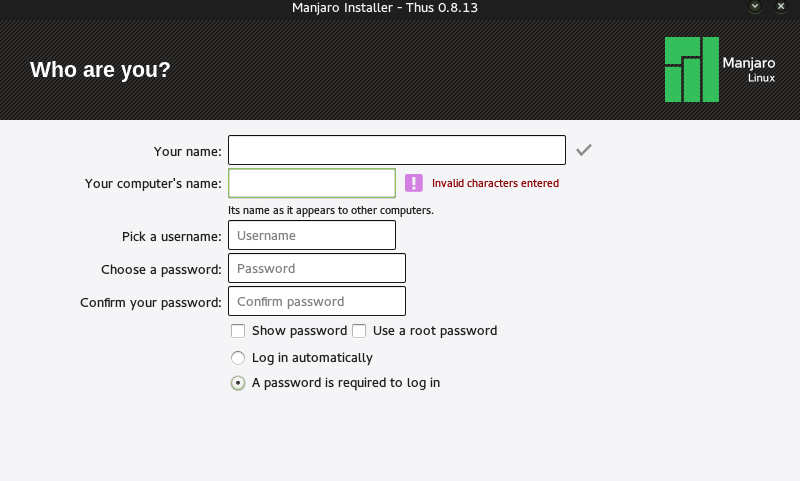800x481 pixels.
Task: Select the Log in automatically option
Action: click(238, 358)
